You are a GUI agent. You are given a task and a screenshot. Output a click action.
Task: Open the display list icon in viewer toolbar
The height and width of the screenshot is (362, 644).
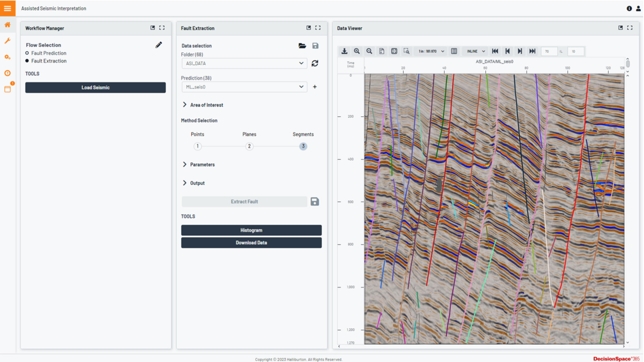(x=454, y=51)
